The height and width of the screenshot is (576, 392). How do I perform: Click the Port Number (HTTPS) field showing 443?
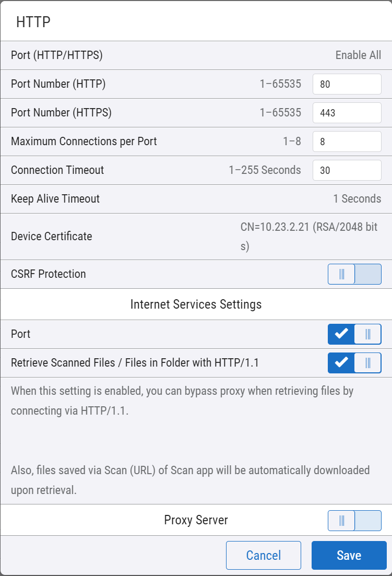pyautogui.click(x=347, y=113)
